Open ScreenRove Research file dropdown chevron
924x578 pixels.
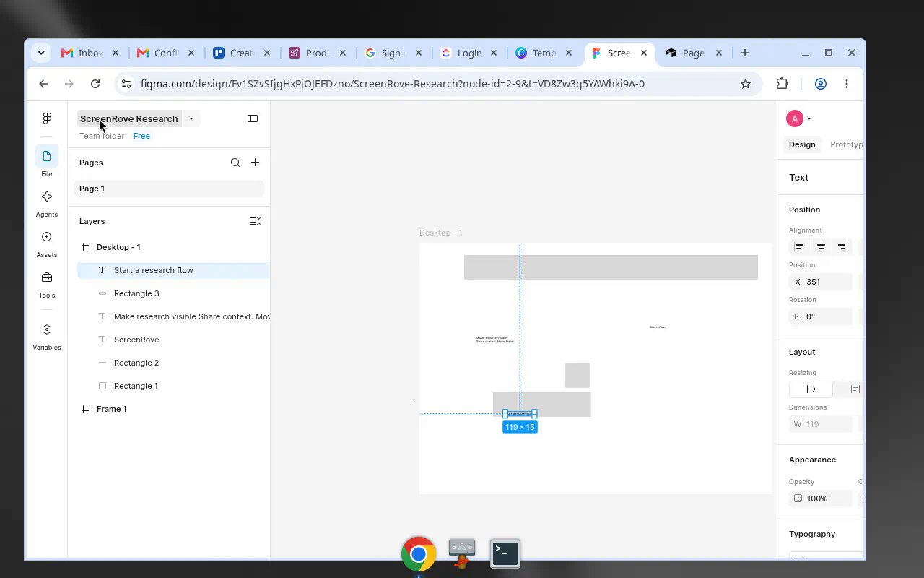[x=191, y=118]
